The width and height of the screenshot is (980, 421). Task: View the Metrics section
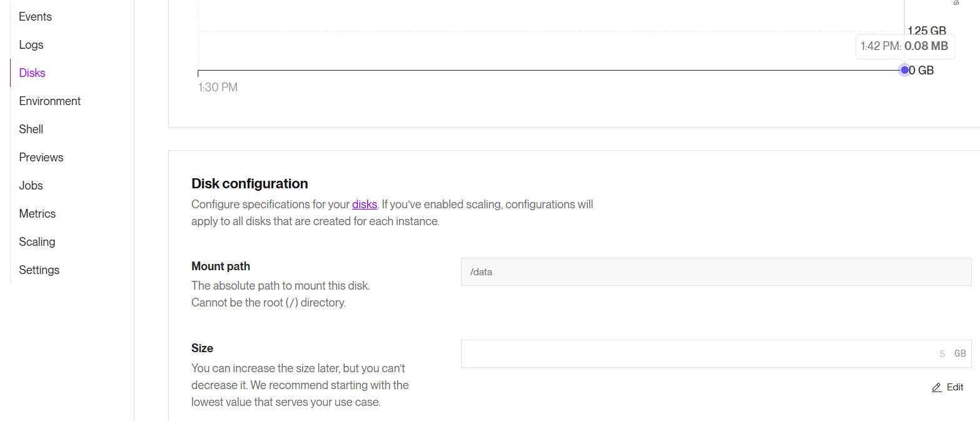tap(37, 213)
